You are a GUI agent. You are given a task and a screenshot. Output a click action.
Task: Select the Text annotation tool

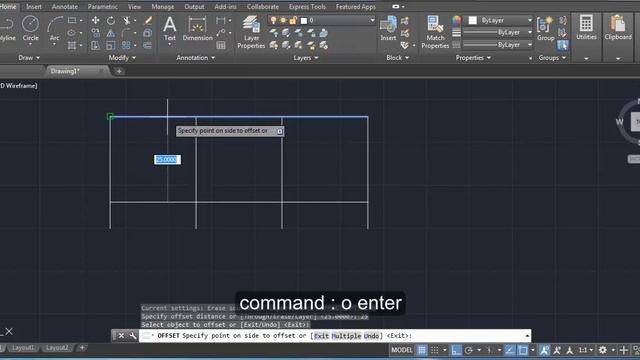[169, 29]
